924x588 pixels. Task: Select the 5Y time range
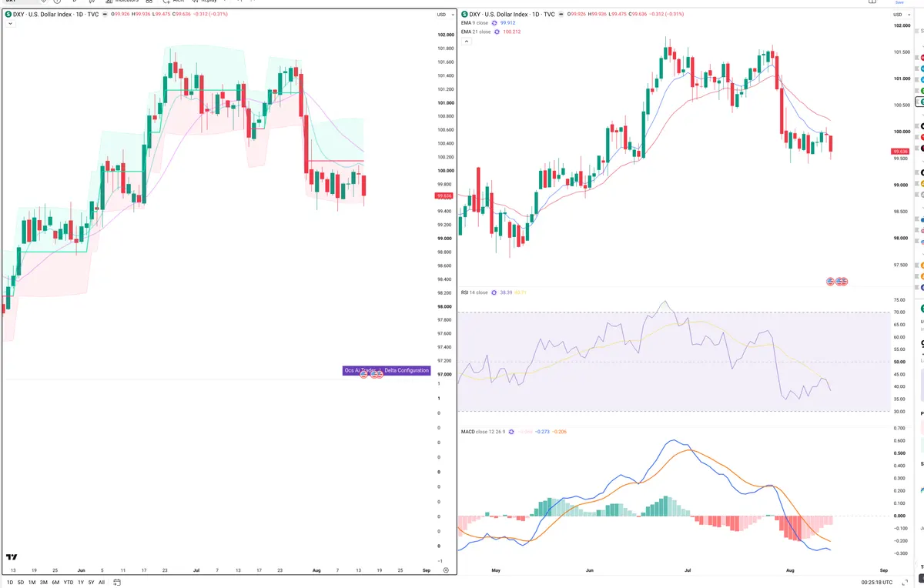click(x=91, y=583)
